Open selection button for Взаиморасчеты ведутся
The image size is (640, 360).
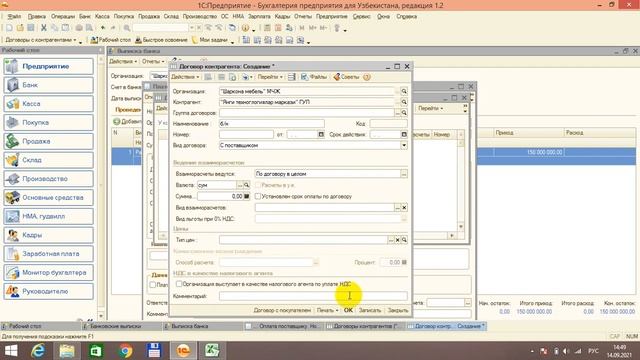pyautogui.click(x=404, y=174)
